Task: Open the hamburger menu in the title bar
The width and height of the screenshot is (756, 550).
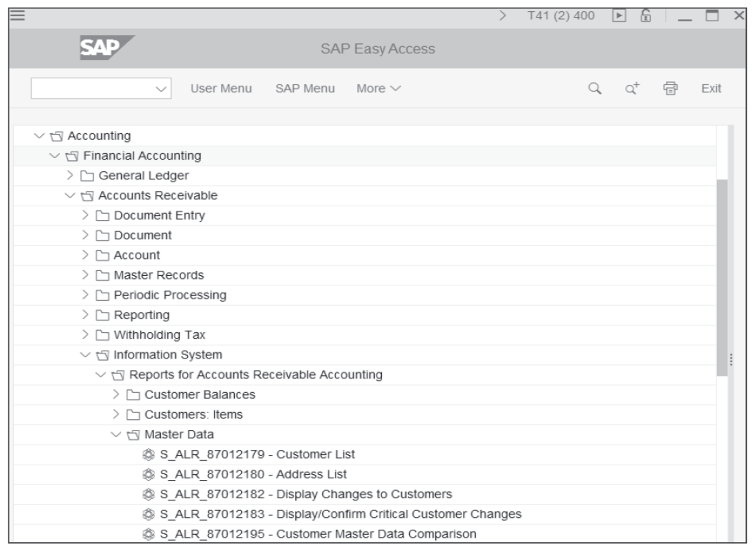Action: point(18,14)
